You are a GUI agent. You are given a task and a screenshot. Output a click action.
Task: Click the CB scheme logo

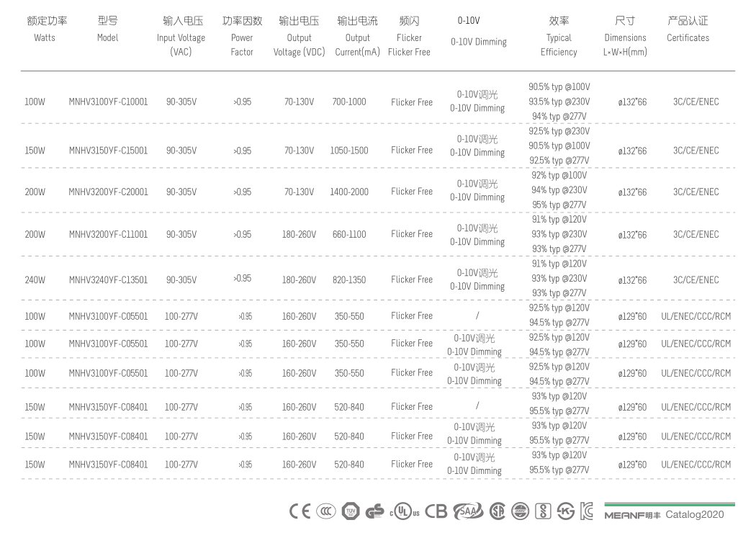click(x=436, y=511)
